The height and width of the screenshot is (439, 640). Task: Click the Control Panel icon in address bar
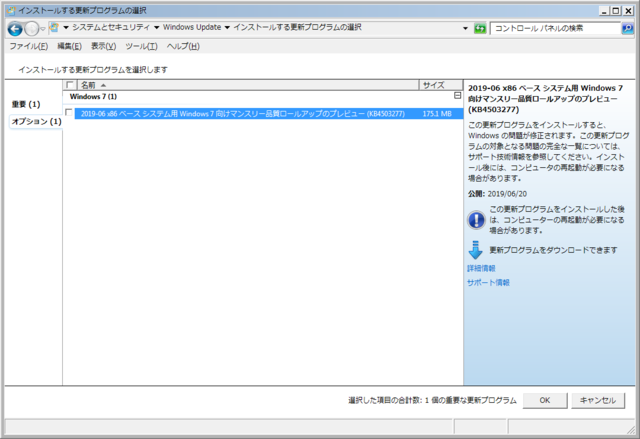coord(54,27)
